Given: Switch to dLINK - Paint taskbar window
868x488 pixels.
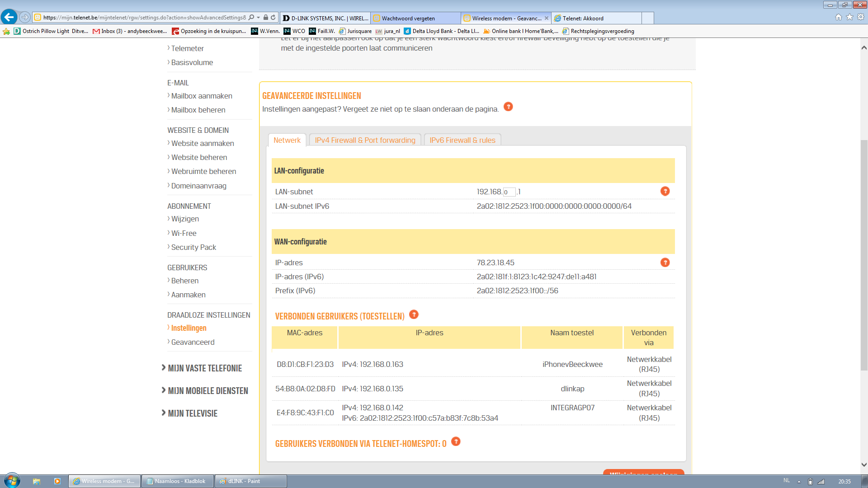Looking at the screenshot, I should coord(251,481).
